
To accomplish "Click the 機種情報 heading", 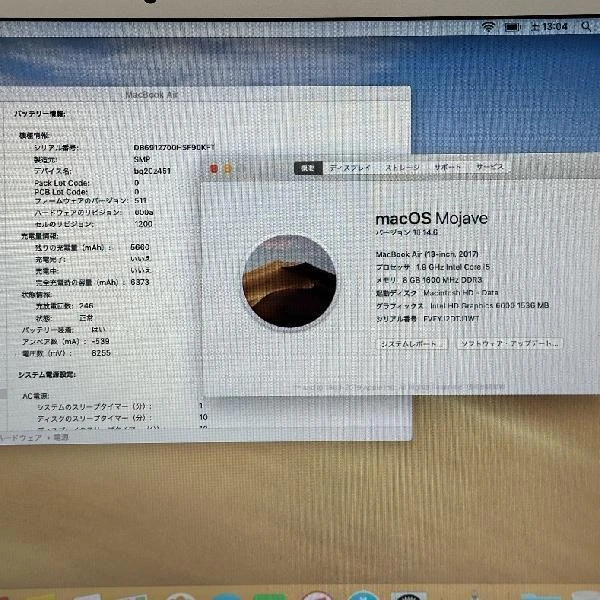I will tap(34, 135).
